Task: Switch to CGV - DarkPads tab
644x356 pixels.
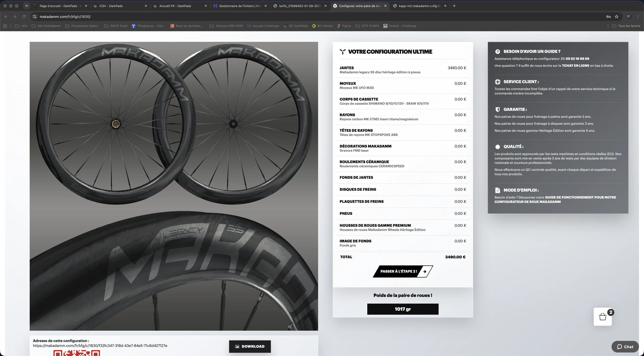Action: (x=120, y=6)
